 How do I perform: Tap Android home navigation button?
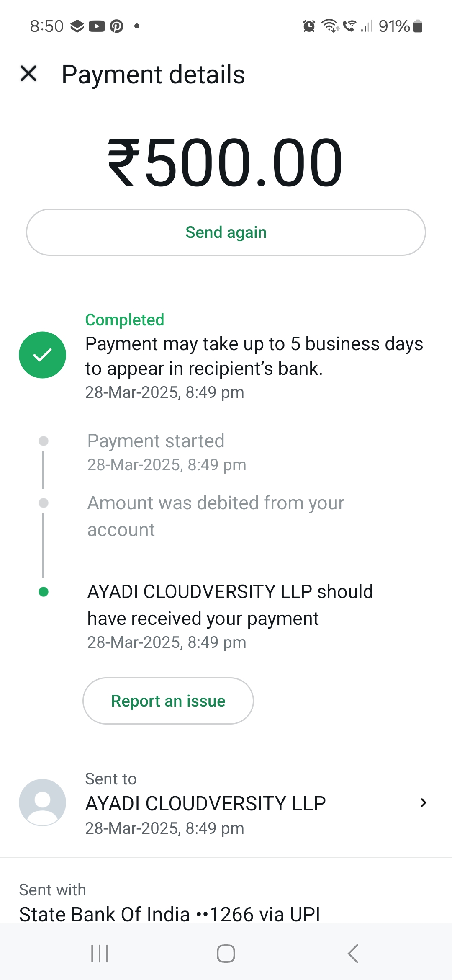(226, 954)
